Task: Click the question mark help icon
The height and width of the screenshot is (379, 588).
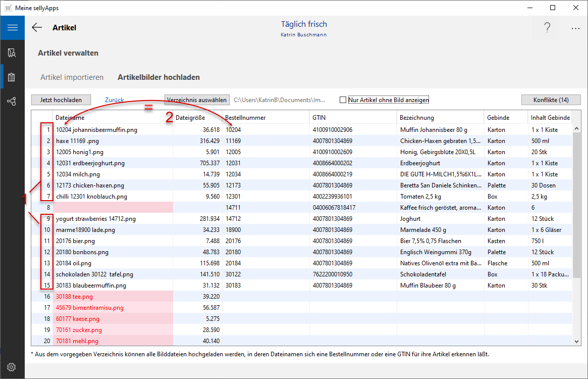Action: point(547,28)
